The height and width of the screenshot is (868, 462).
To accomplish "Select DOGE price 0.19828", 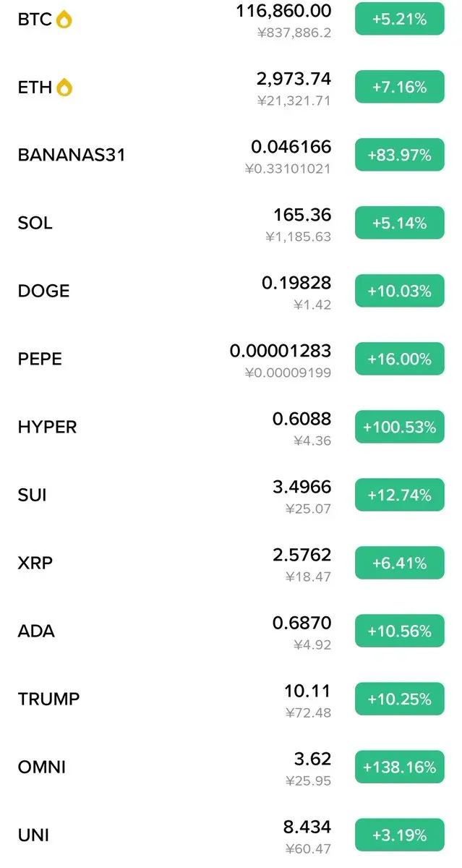I will click(x=296, y=283).
